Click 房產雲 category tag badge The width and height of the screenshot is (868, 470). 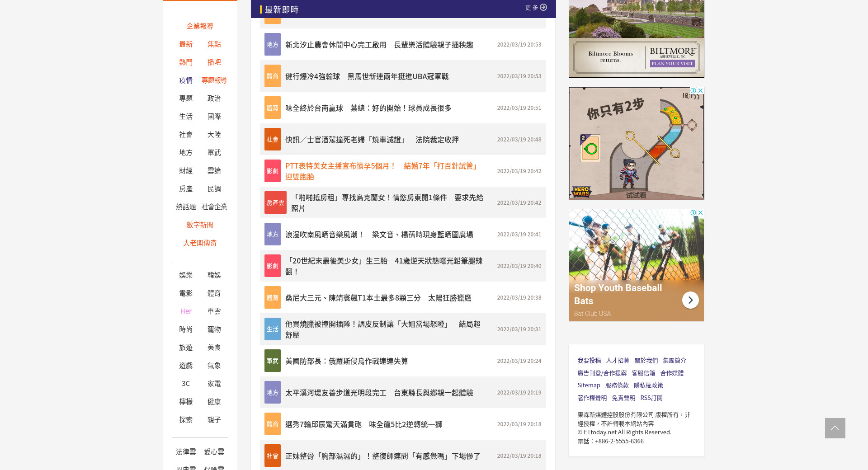pyautogui.click(x=275, y=203)
